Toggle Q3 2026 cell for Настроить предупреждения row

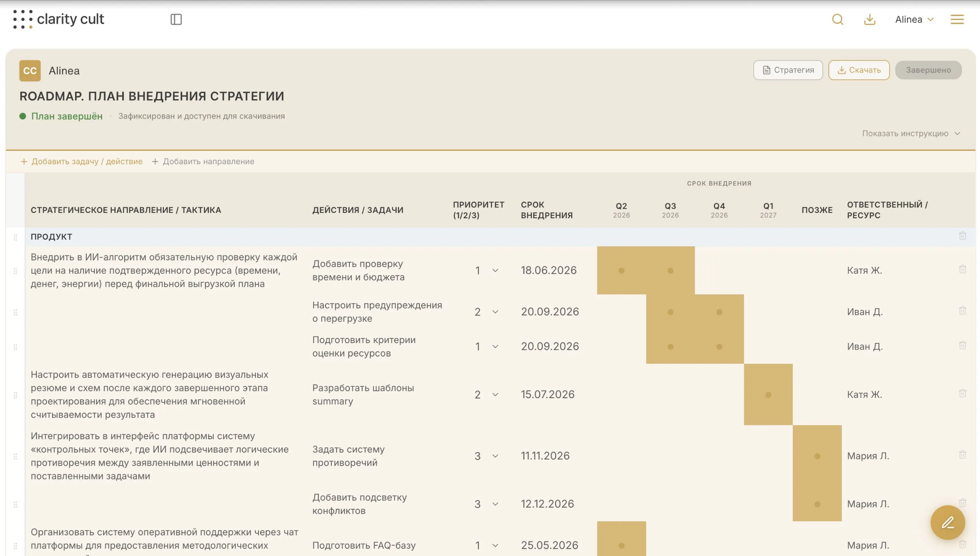pyautogui.click(x=670, y=312)
